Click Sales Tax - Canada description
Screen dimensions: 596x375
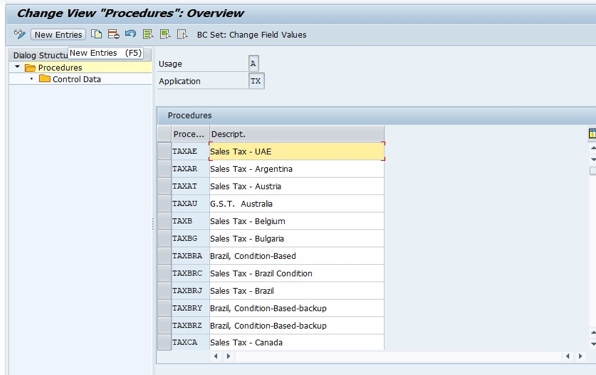coord(296,342)
